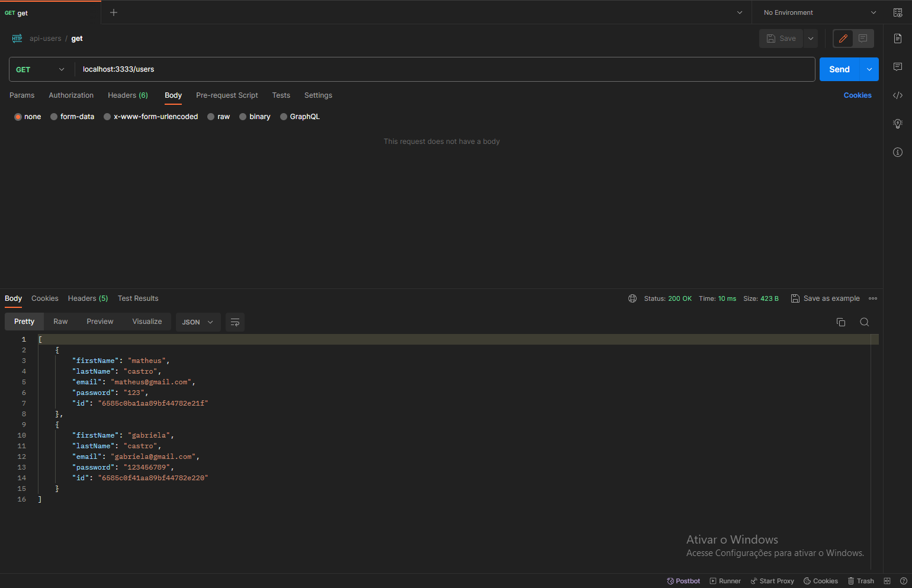Open the response Headers (5) tab
This screenshot has height=588, width=912.
point(88,298)
